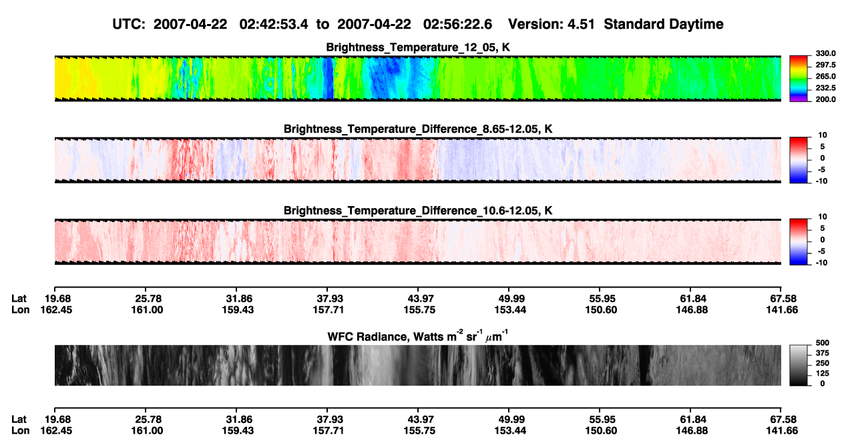
Task: Click the Brightness_Temperature_Difference_10.6-12.05 panel title
Action: coord(418,211)
